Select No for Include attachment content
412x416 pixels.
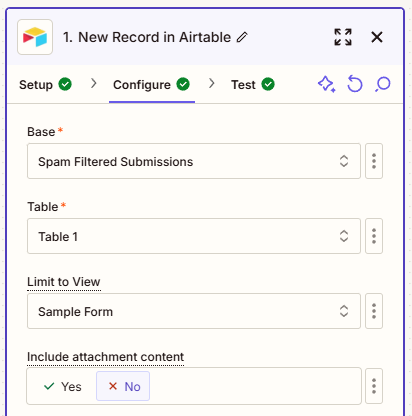[123, 386]
